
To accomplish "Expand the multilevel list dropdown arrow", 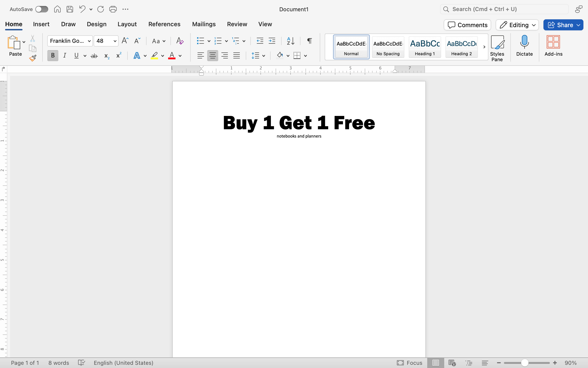I will click(244, 41).
